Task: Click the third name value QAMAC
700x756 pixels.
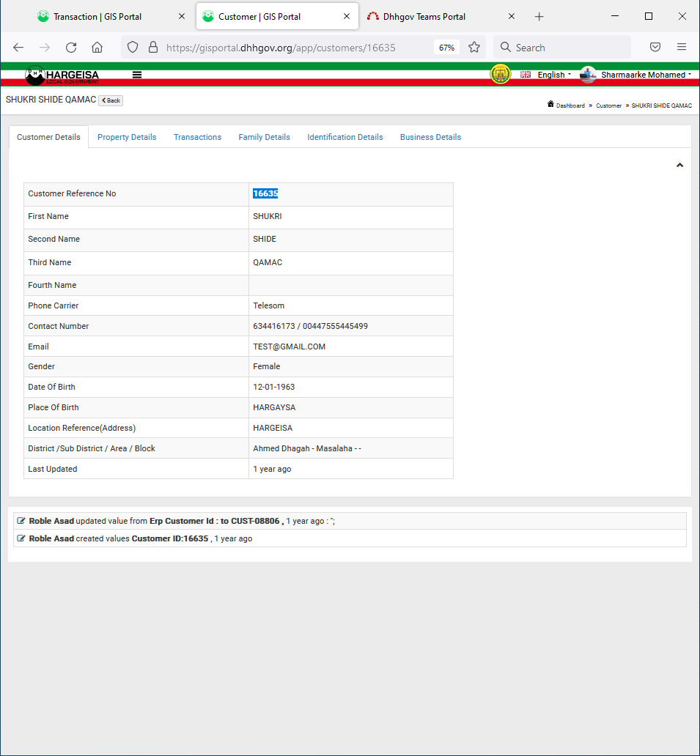Action: 268,263
